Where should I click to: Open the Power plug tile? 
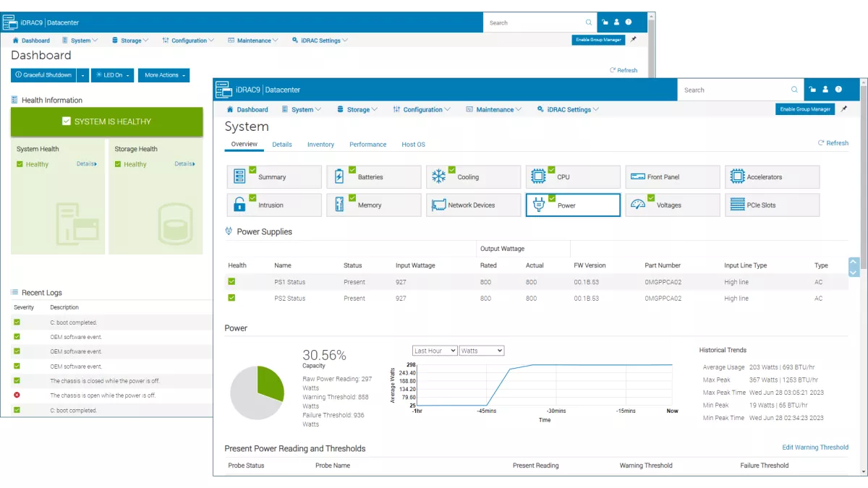click(x=574, y=205)
